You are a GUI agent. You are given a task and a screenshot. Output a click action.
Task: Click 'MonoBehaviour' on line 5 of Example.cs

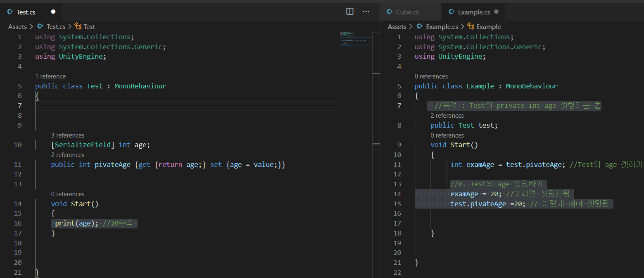click(532, 86)
